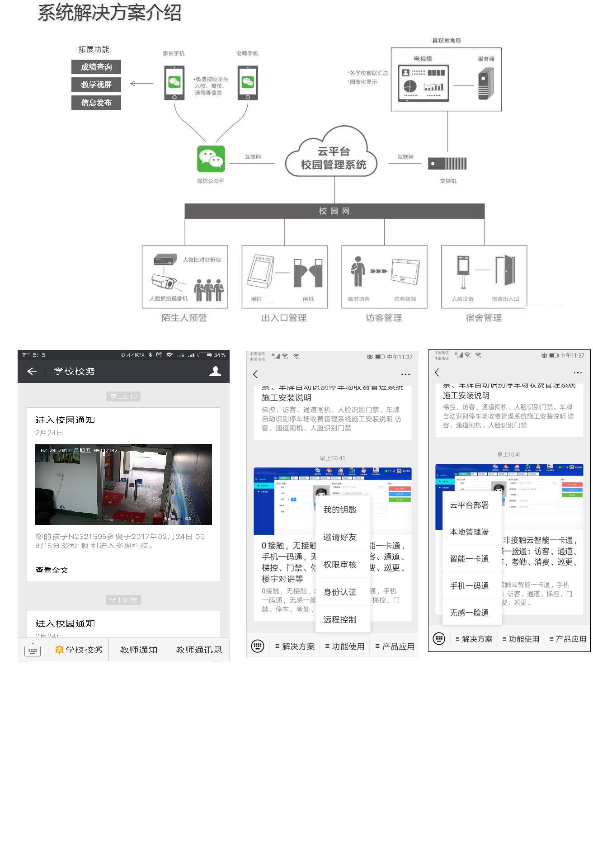593x868 pixels.
Task: Click the 临时访客 person icon
Action: [358, 272]
